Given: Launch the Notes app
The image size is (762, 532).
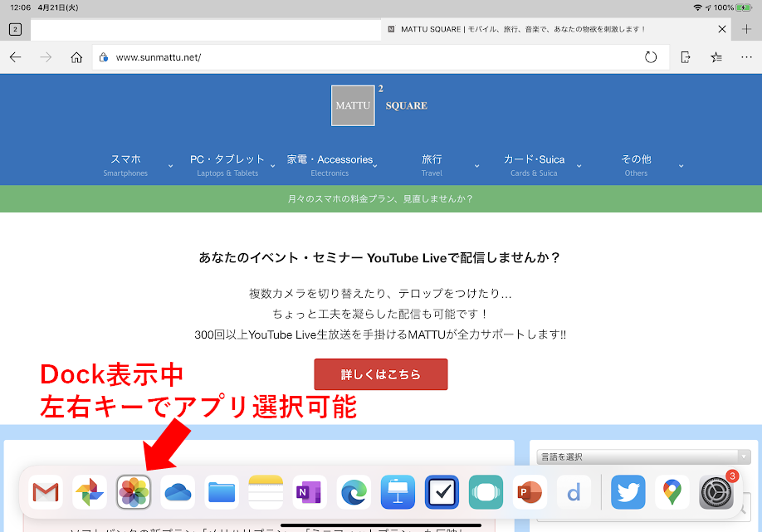Looking at the screenshot, I should tap(266, 492).
